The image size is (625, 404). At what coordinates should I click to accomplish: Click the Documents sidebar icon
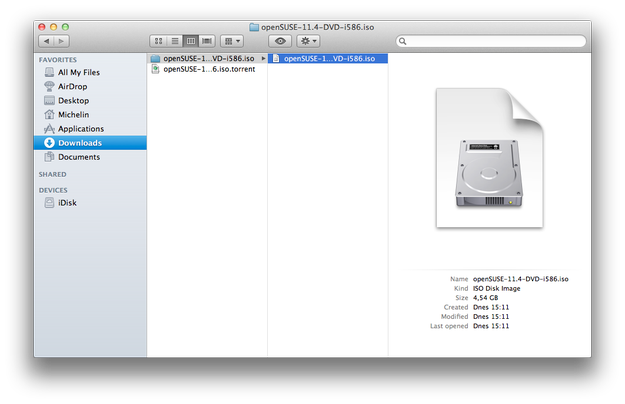pos(49,157)
